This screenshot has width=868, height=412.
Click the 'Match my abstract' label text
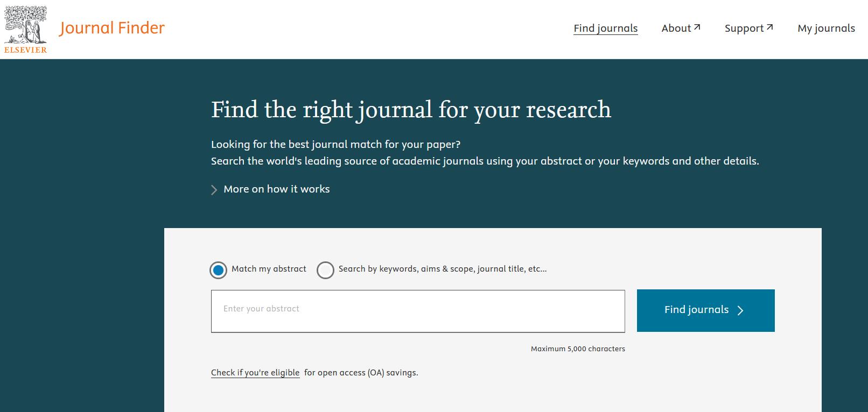(269, 269)
